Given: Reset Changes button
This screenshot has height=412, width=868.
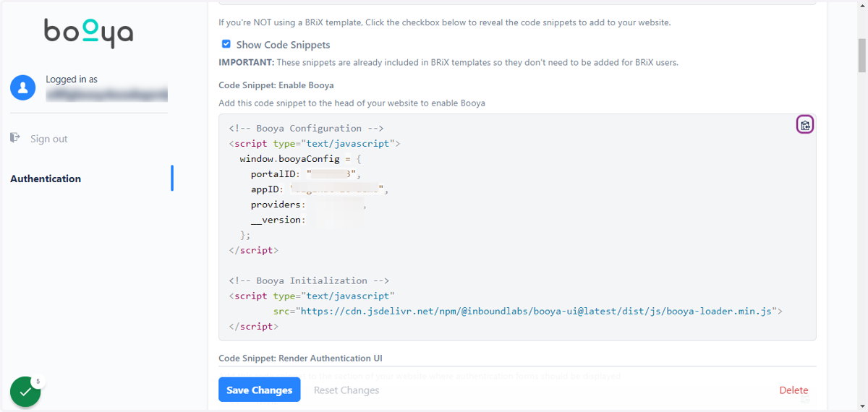Looking at the screenshot, I should (346, 390).
